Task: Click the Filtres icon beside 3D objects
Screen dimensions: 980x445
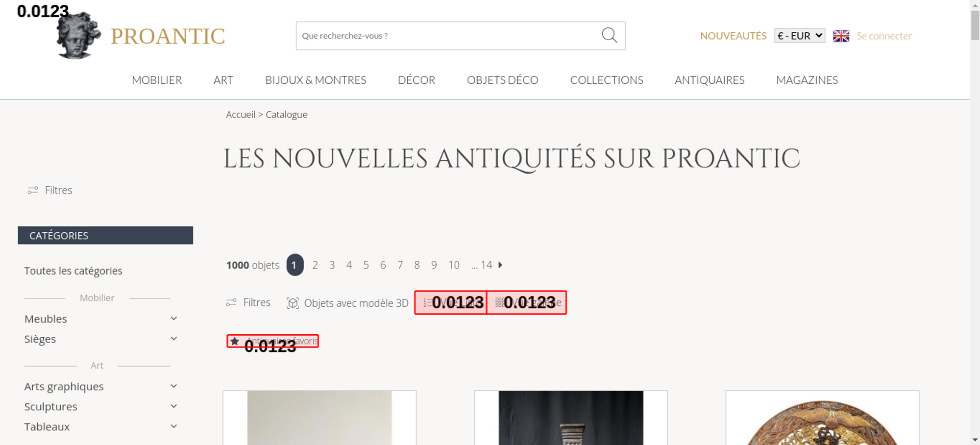Action: [231, 302]
